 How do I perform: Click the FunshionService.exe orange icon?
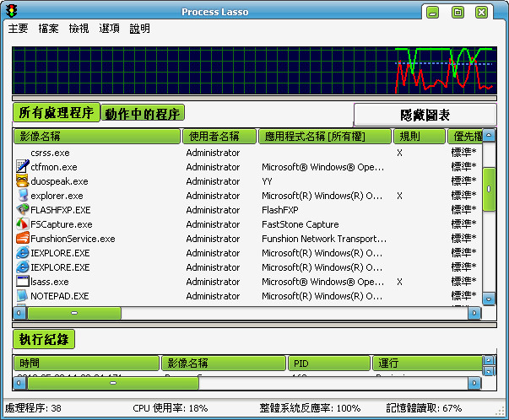23,238
